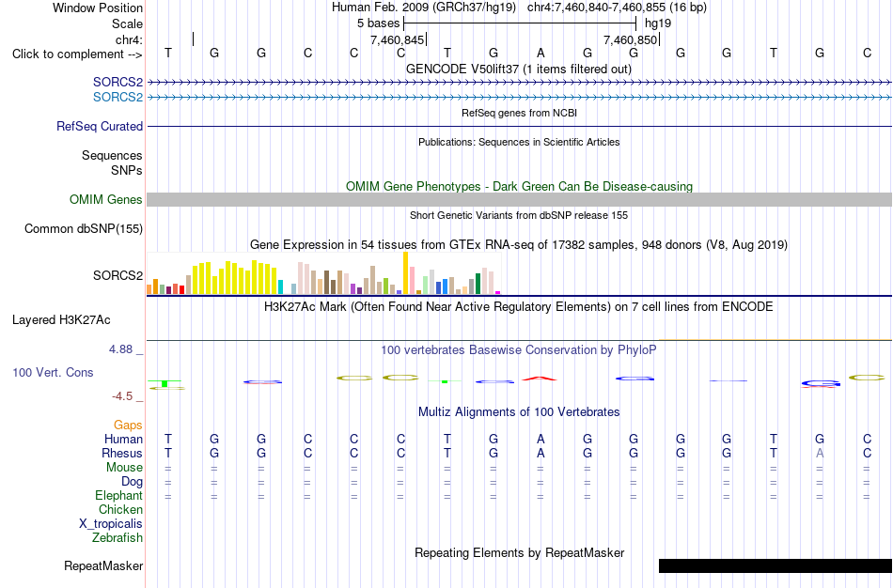Open the 100 Vert. Cons label
This screenshot has width=893, height=588.
click(53, 372)
